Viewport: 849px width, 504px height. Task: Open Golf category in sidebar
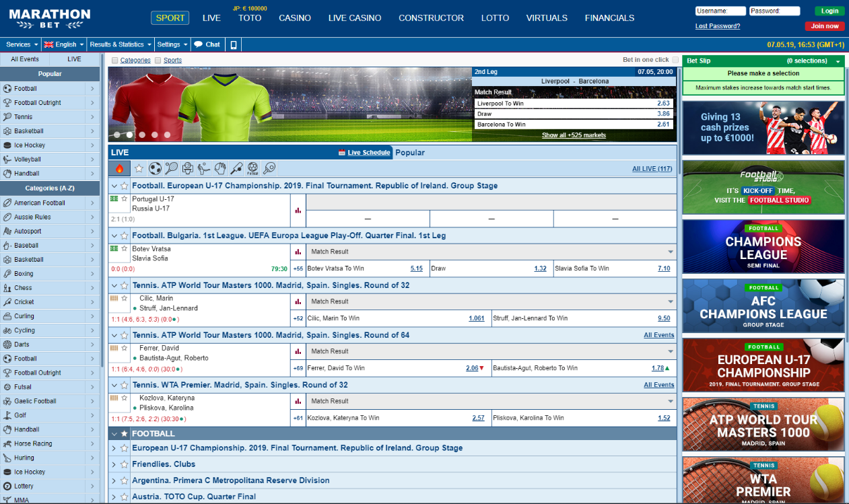coord(50,415)
